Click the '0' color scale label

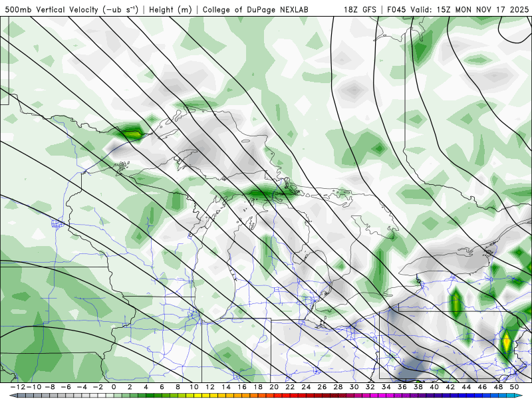[114, 387]
